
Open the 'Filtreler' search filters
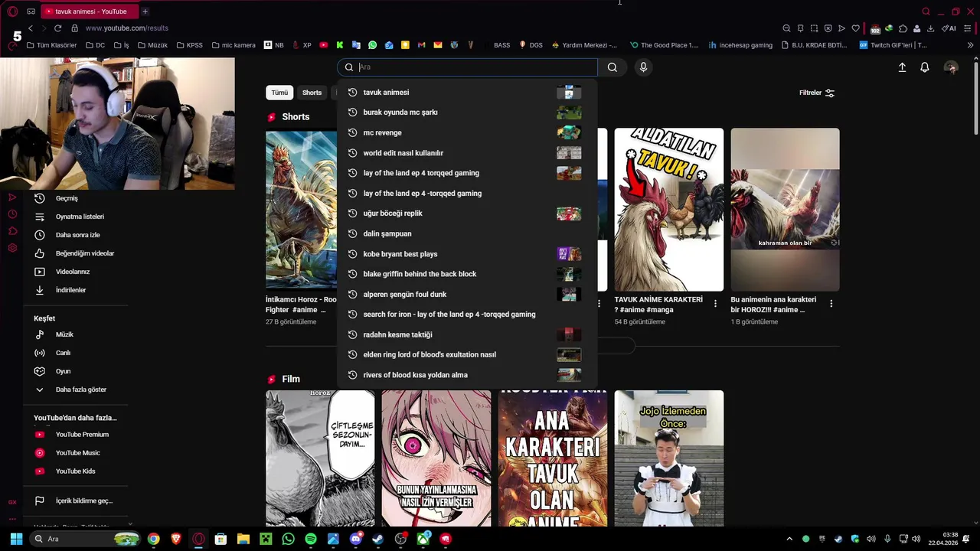pos(817,93)
